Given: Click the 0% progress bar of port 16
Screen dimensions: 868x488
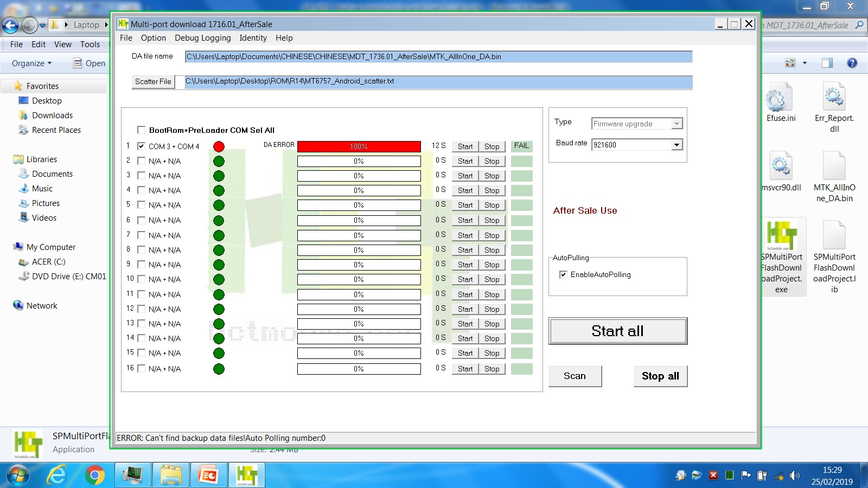Looking at the screenshot, I should [359, 369].
